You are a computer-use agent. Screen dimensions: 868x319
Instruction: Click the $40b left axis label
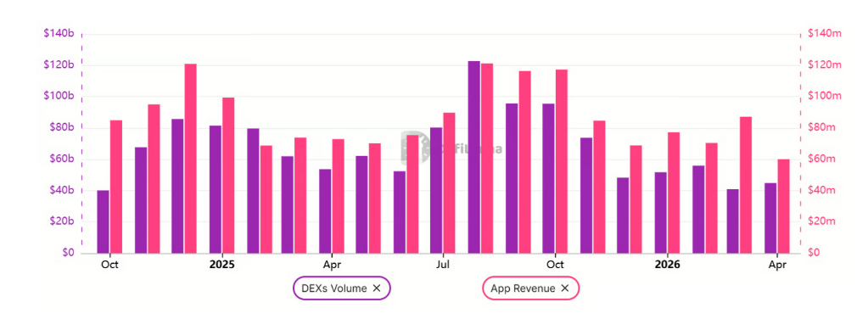coord(61,191)
